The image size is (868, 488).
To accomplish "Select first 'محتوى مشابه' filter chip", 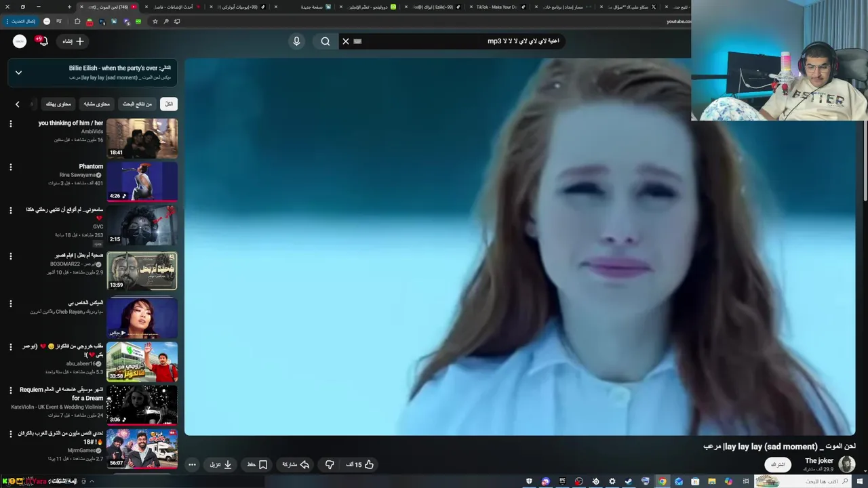I will point(97,104).
